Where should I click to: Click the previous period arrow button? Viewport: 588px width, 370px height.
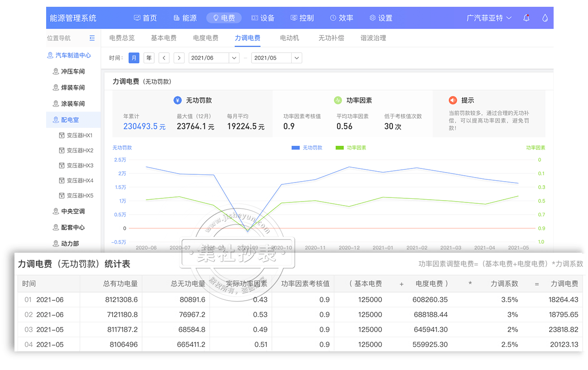164,58
